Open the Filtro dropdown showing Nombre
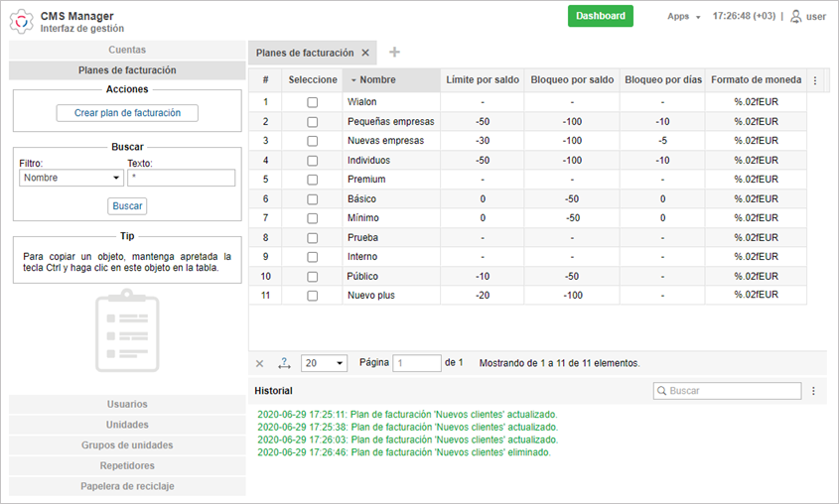 [x=70, y=179]
